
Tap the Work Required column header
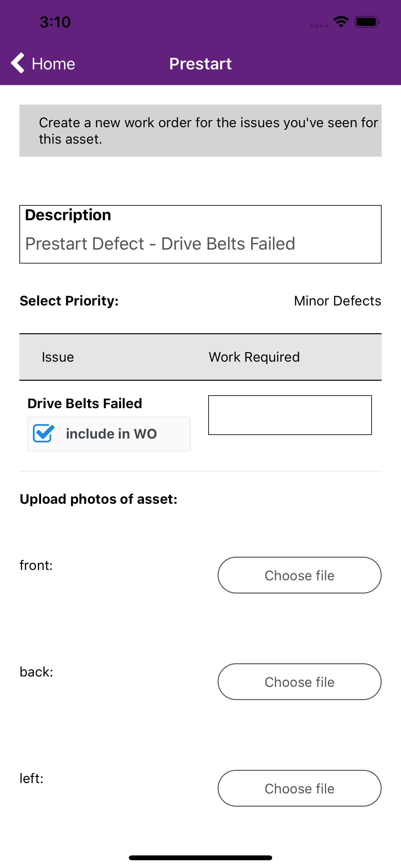pos(254,357)
